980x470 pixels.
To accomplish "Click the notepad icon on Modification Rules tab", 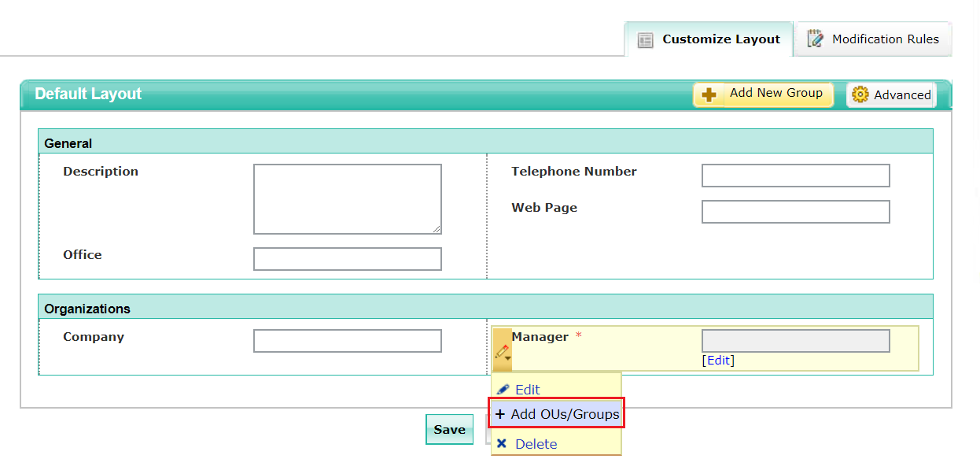I will click(x=816, y=38).
